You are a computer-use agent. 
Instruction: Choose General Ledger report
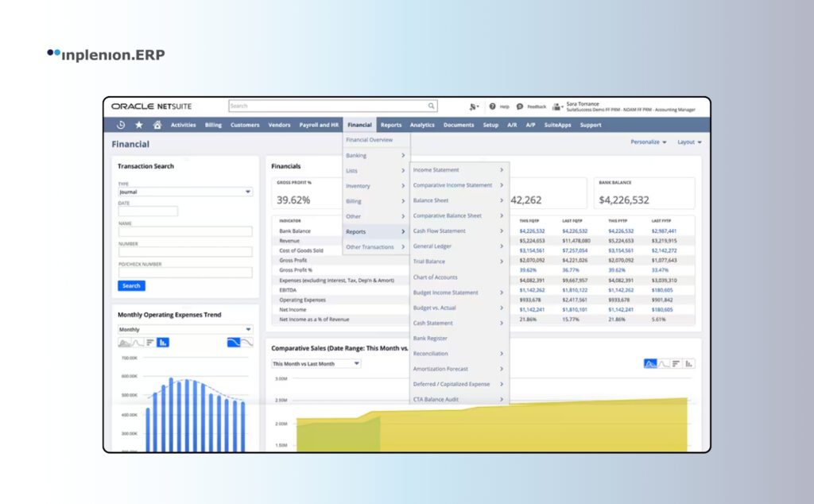pos(459,246)
